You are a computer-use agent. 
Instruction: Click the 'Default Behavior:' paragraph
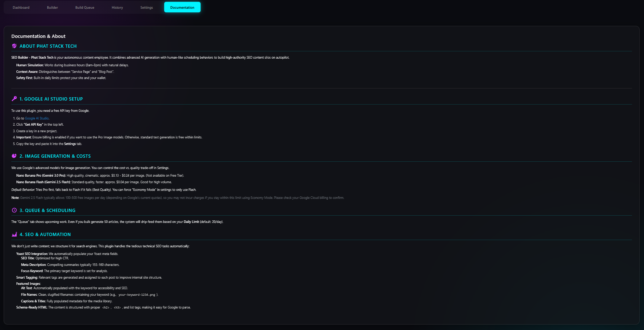tap(104, 190)
